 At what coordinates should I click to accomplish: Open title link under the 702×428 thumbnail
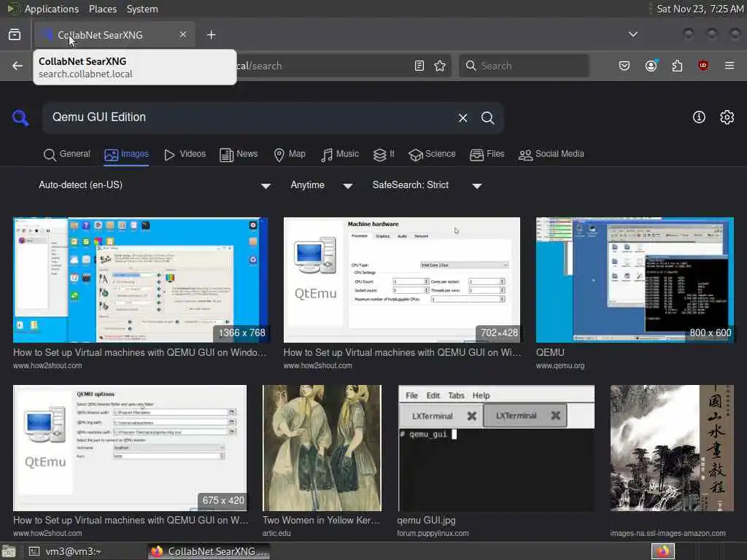pos(402,353)
